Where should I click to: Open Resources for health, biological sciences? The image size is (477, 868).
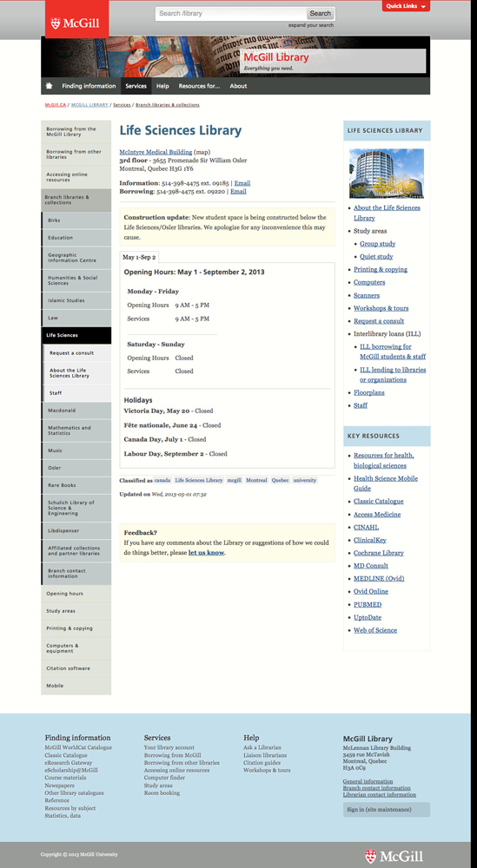(x=384, y=461)
